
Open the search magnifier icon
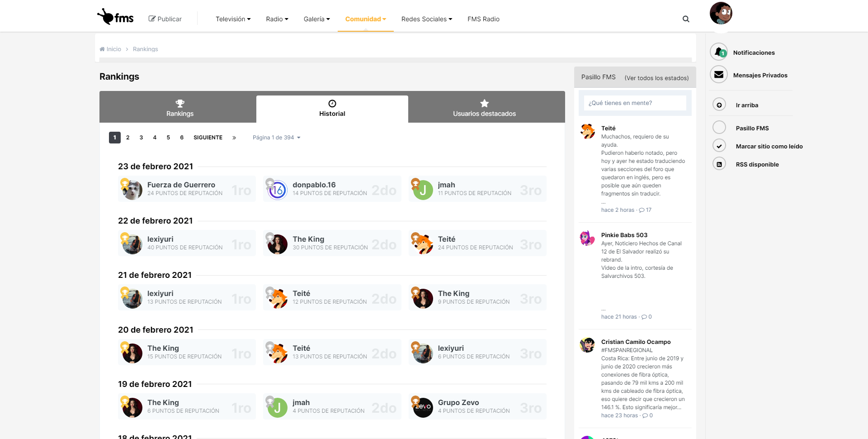(x=686, y=19)
